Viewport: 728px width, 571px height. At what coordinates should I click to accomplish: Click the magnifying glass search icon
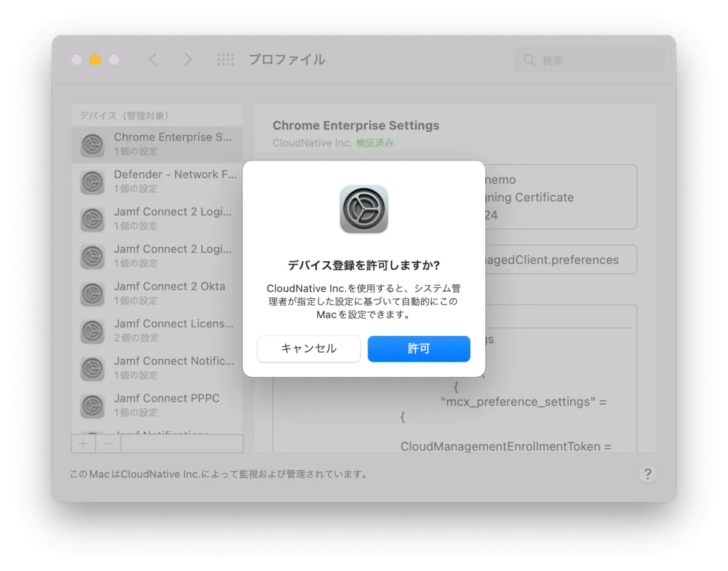point(529,60)
